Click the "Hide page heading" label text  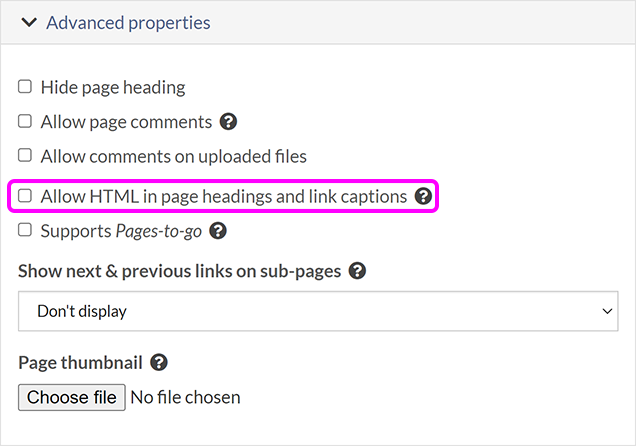pos(113,87)
